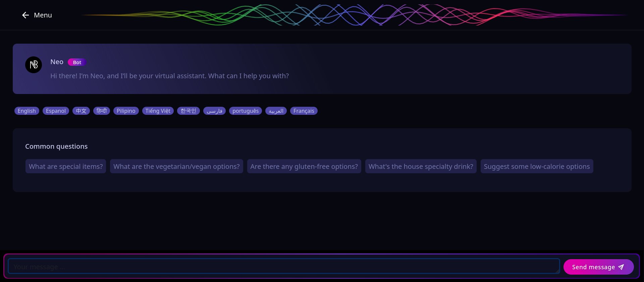644x282 pixels.
Task: Select the Hindi हिन्दी language option
Action: 102,111
